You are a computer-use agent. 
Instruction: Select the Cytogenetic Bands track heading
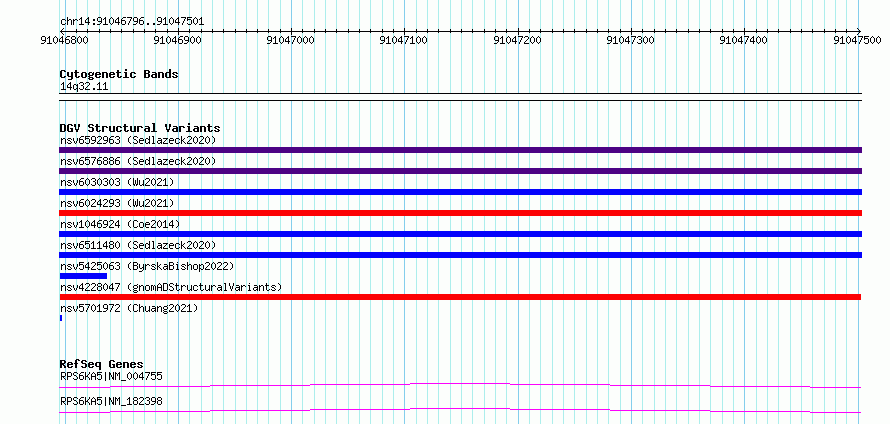pyautogui.click(x=119, y=74)
